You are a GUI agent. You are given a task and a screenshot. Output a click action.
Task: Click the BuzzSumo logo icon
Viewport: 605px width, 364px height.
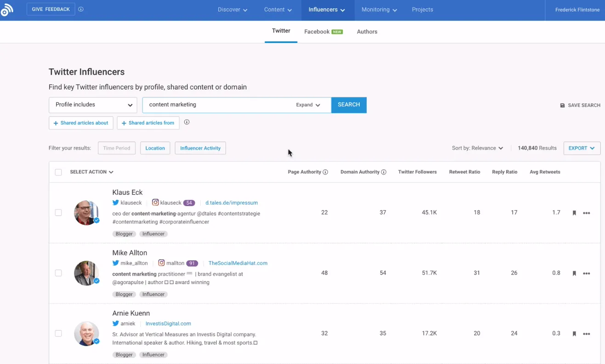7,10
